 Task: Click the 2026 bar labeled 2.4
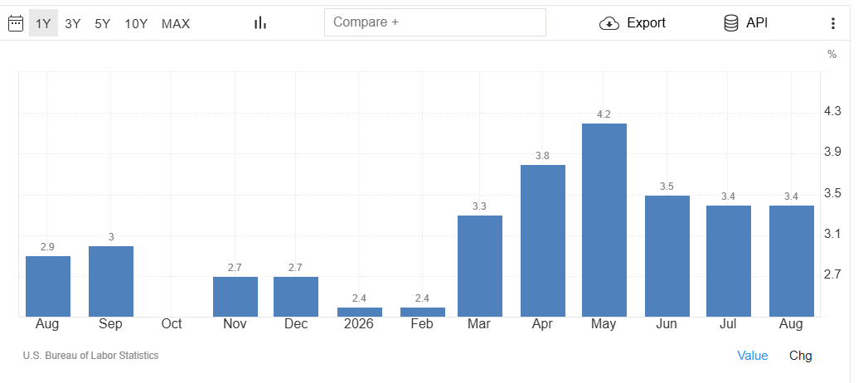click(360, 313)
